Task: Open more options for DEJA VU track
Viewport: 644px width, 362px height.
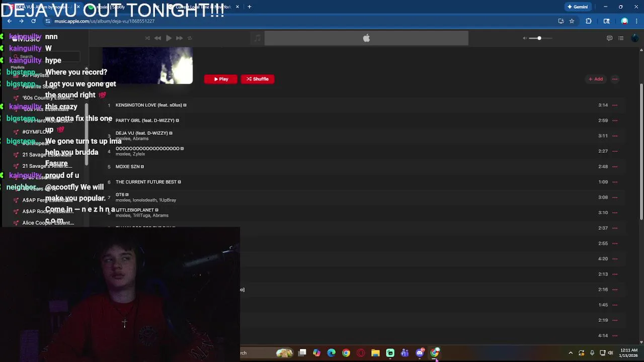Action: (615, 136)
